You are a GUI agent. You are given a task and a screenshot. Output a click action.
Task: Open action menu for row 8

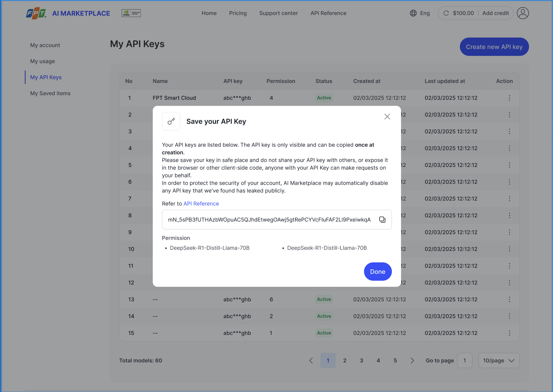(x=509, y=216)
